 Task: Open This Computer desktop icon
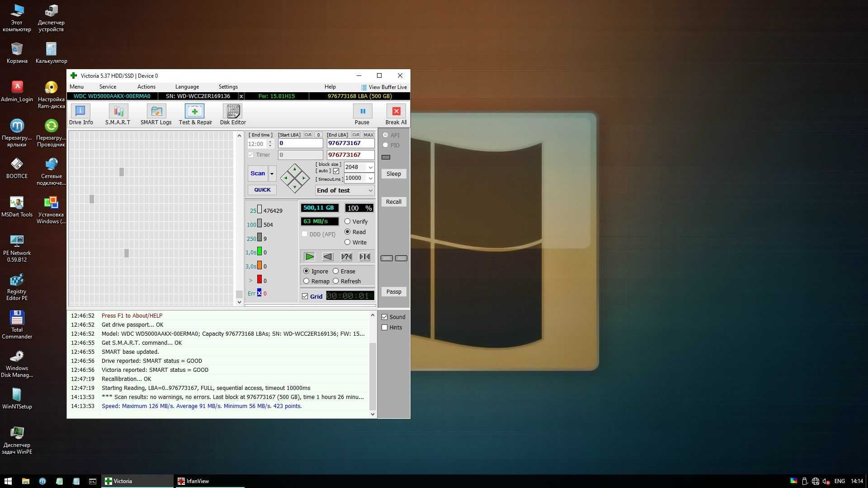click(x=17, y=18)
